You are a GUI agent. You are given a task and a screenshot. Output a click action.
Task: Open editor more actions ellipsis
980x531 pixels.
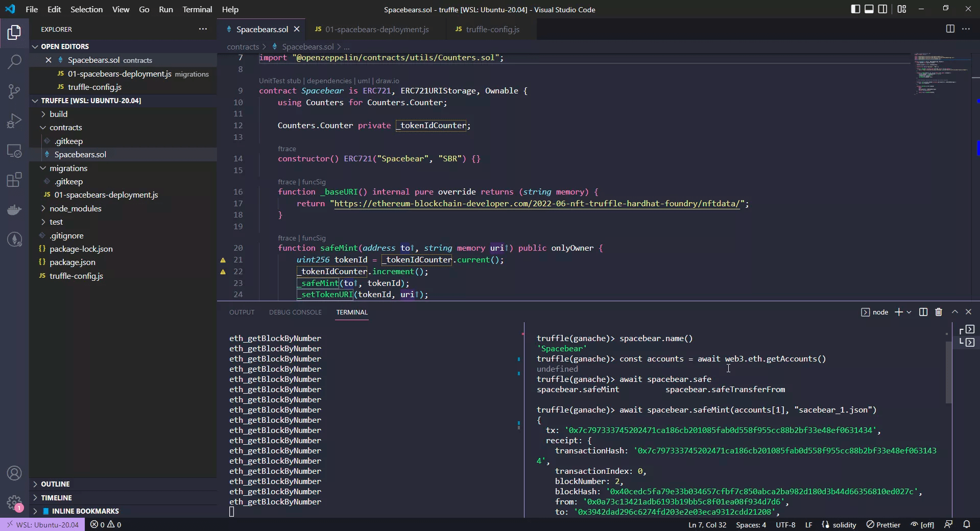[x=966, y=29]
